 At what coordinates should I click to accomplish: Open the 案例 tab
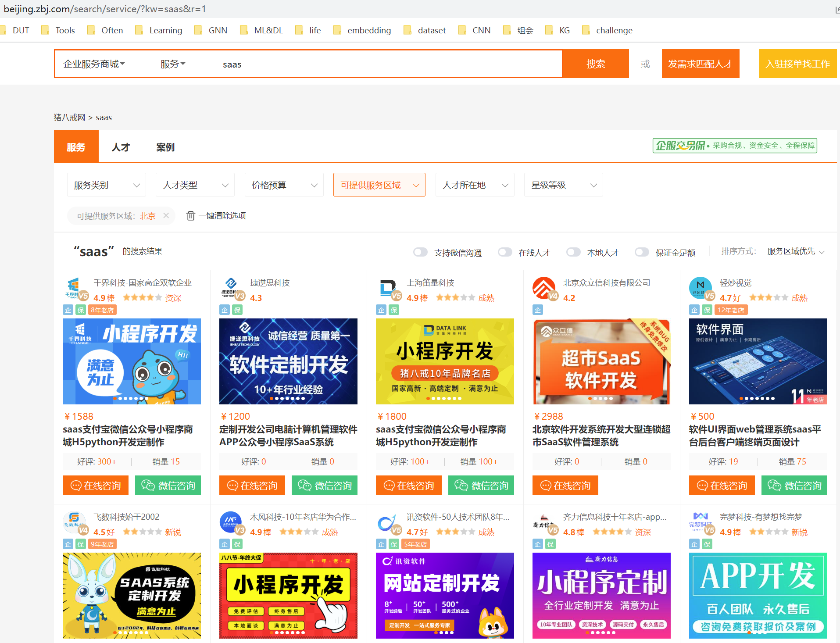tap(165, 147)
